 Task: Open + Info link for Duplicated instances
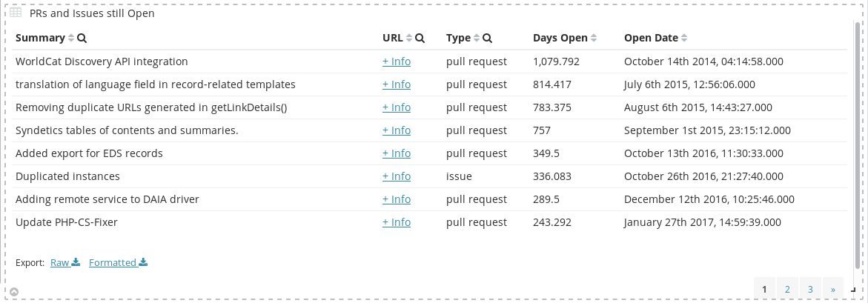[x=397, y=176]
